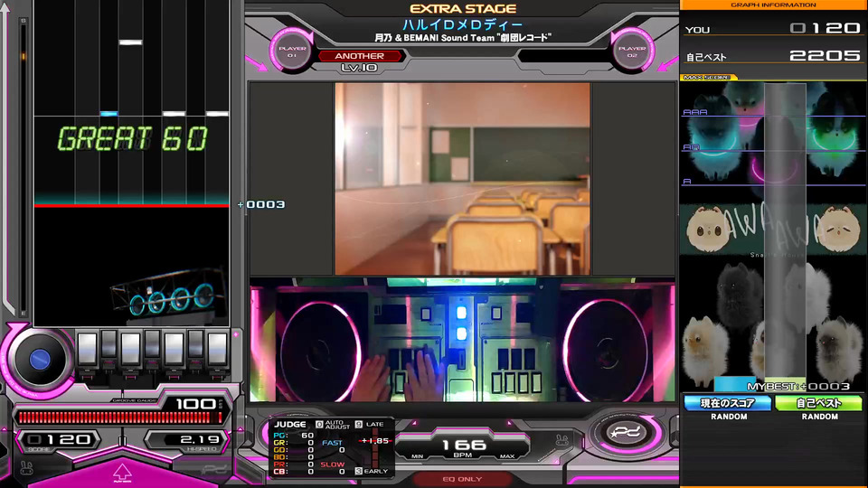Click the blue turntable scratch disc
Viewport: 868px width, 488px height.
pyautogui.click(x=40, y=360)
